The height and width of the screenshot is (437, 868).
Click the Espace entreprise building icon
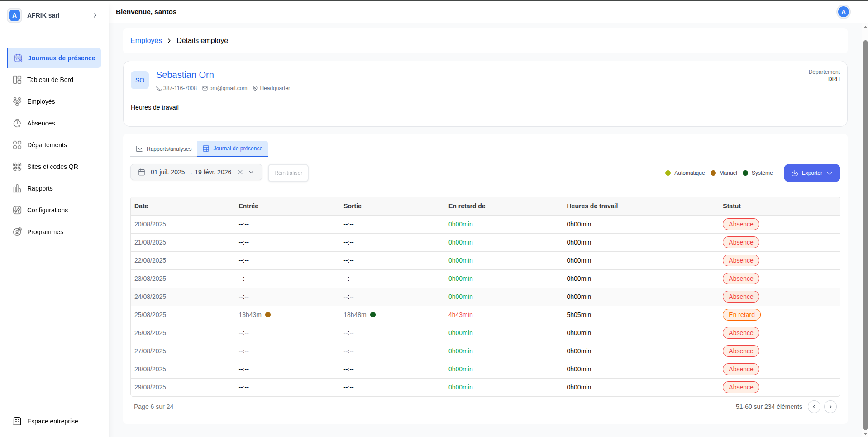click(17, 421)
